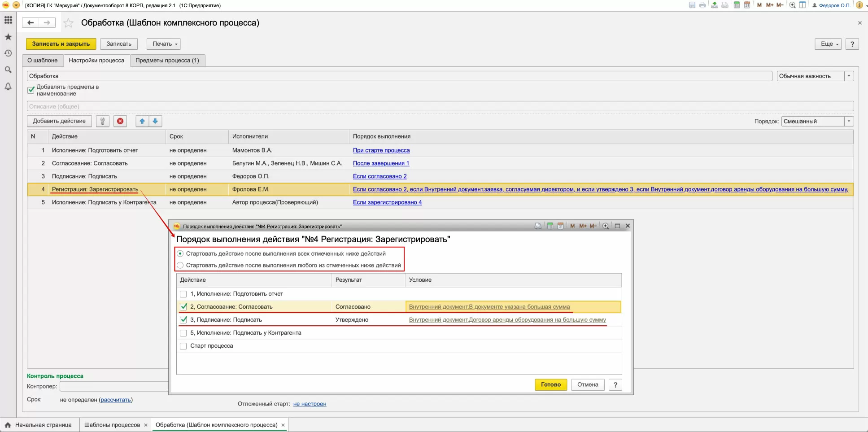Open Favorites star in left sidebar
The image size is (868, 432).
click(x=8, y=37)
